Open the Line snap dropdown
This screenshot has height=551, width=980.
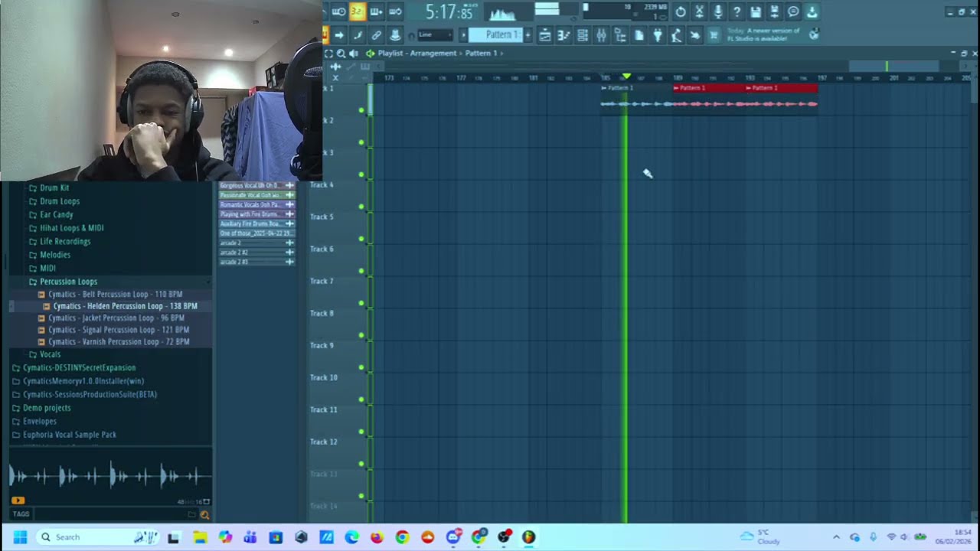[435, 35]
